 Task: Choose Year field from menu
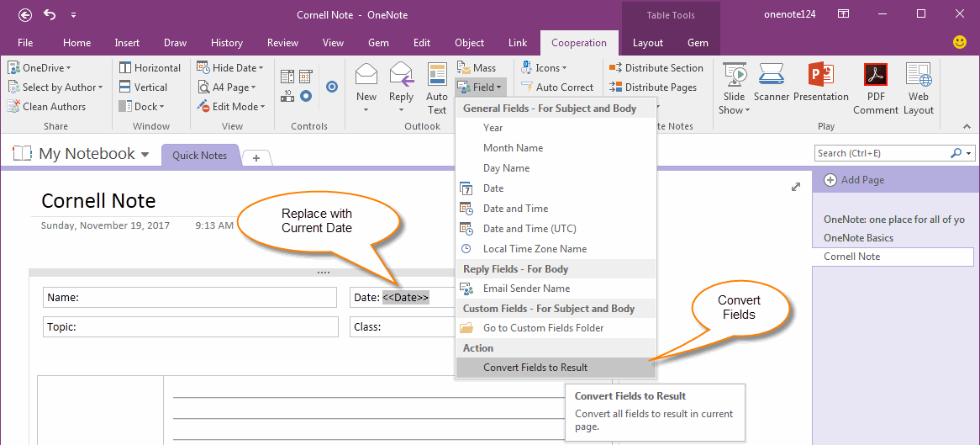556,128
